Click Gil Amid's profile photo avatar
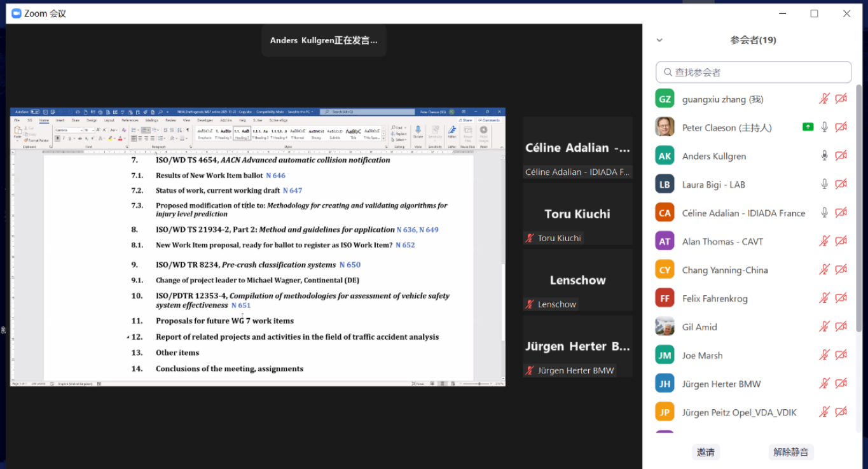Viewport: 868px width, 469px height. 665,326
